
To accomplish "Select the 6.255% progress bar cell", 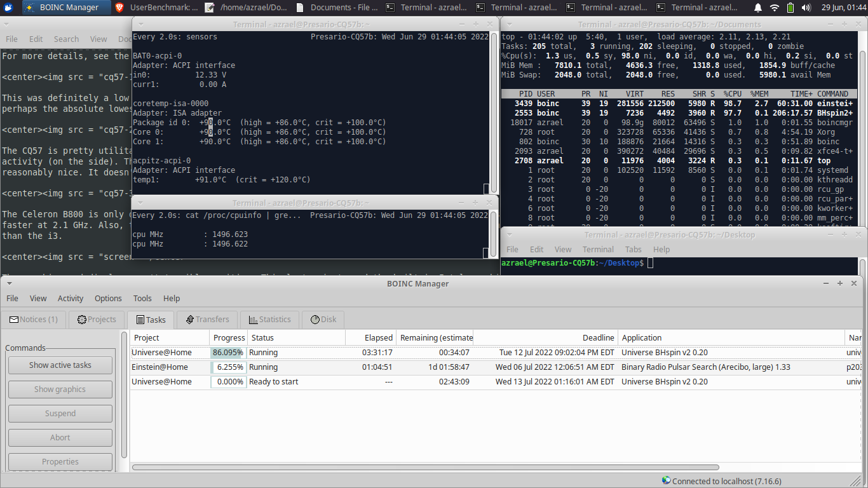I will [228, 367].
